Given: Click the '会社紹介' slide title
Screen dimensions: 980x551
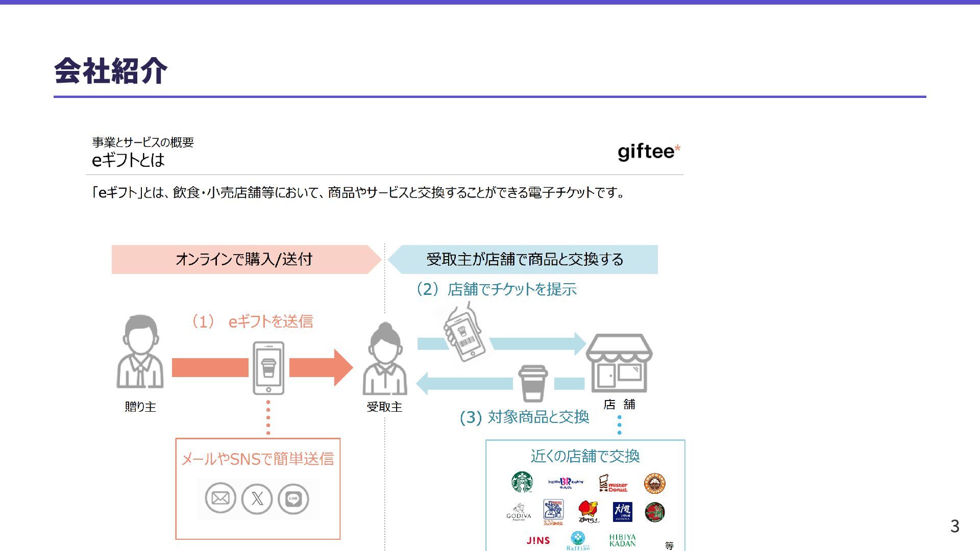Looking at the screenshot, I should point(111,70).
